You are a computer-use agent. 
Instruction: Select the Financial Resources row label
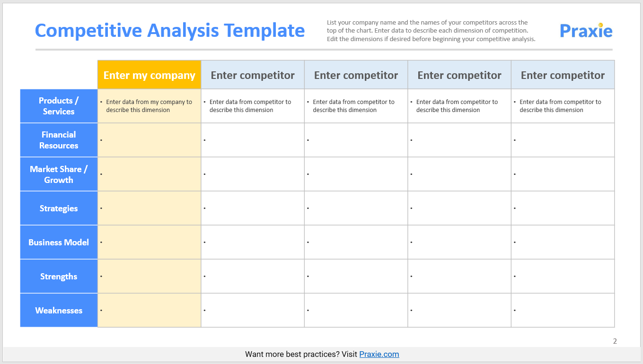tap(59, 140)
